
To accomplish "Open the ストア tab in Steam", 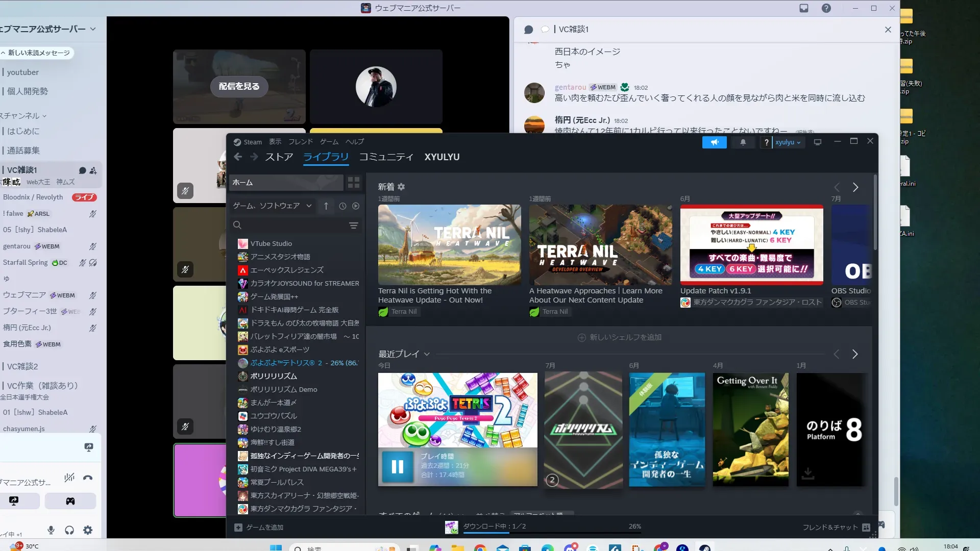I will [x=279, y=157].
